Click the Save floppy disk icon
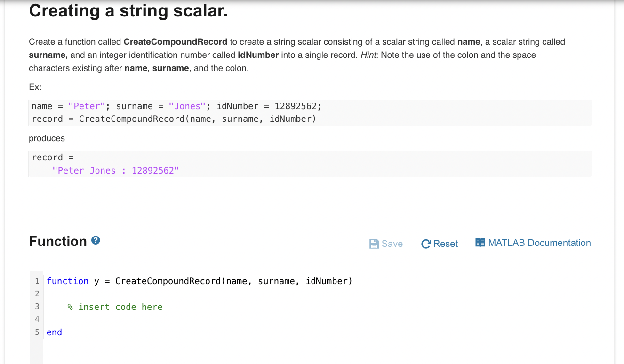Image resolution: width=624 pixels, height=364 pixels. click(374, 244)
